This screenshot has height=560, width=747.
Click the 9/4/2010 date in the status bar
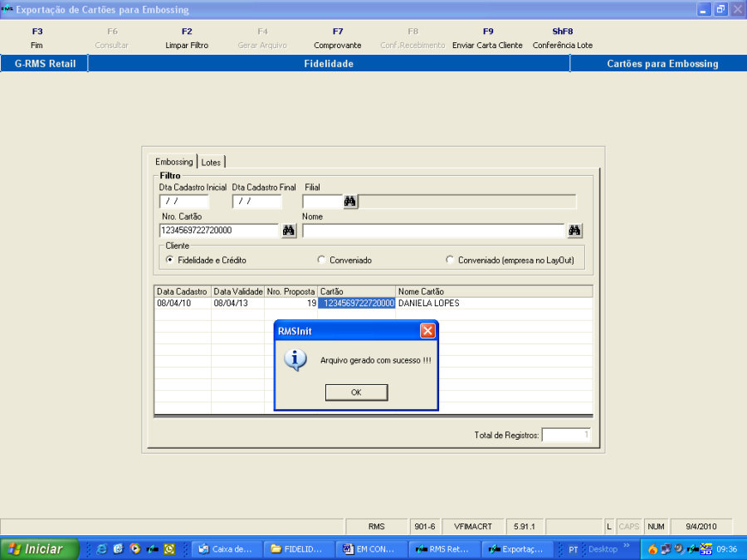tap(701, 527)
